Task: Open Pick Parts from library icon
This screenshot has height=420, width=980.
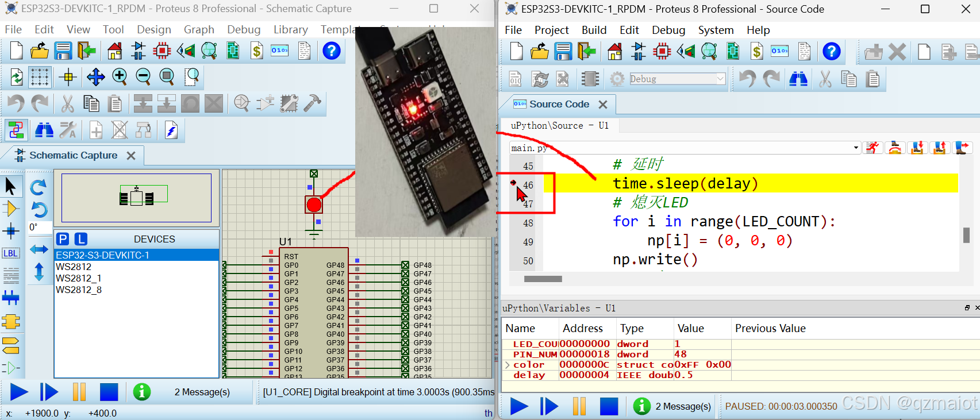Action: 241,103
